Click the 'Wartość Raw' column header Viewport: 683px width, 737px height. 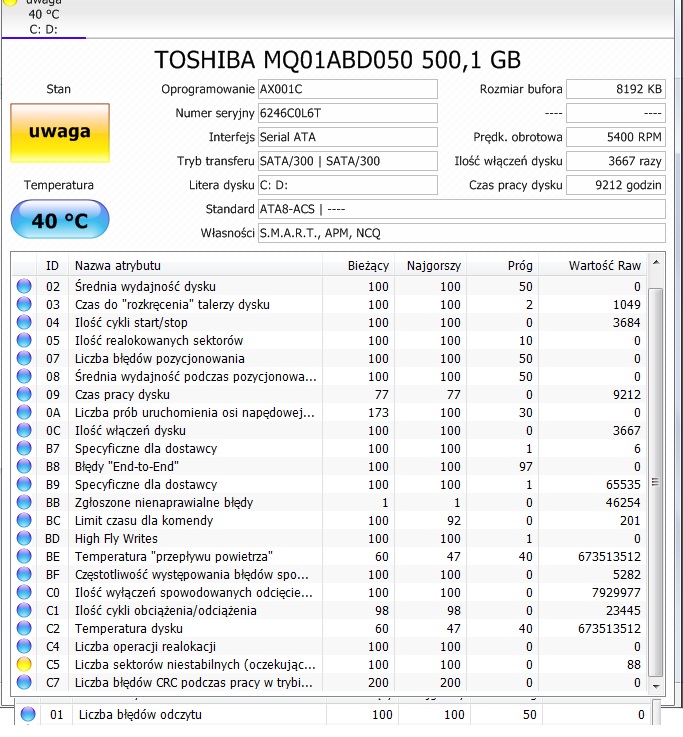592,266
